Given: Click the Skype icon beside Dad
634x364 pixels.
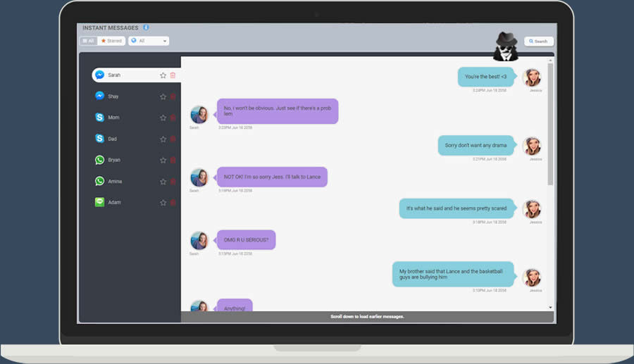Looking at the screenshot, I should [100, 139].
